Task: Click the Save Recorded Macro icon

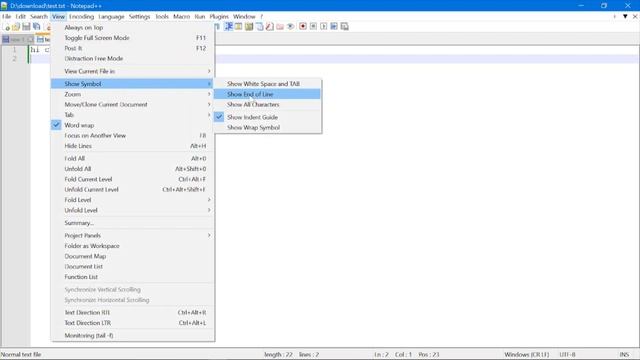Action: pyautogui.click(x=344, y=27)
